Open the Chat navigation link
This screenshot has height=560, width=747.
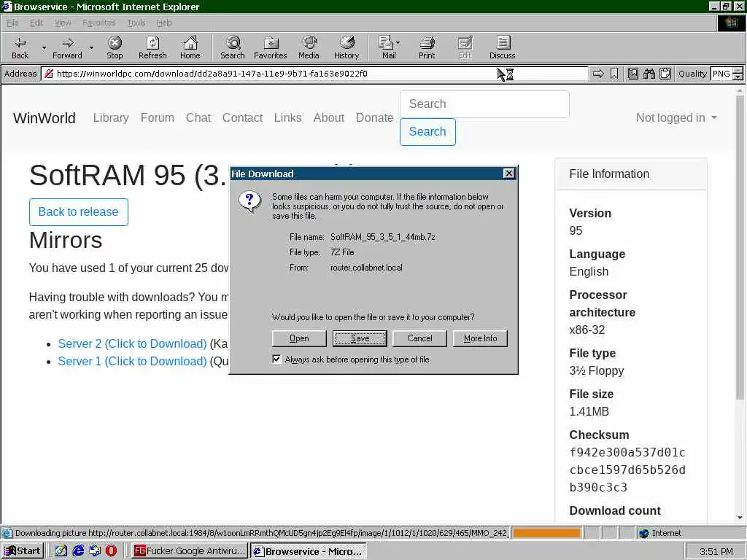tap(198, 117)
